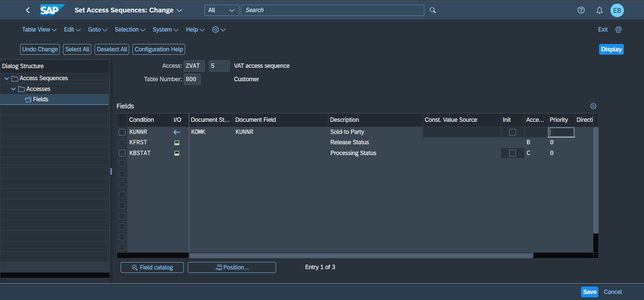Toggle the Init checkbox for KBSTAT
The height and width of the screenshot is (300, 644).
point(513,153)
